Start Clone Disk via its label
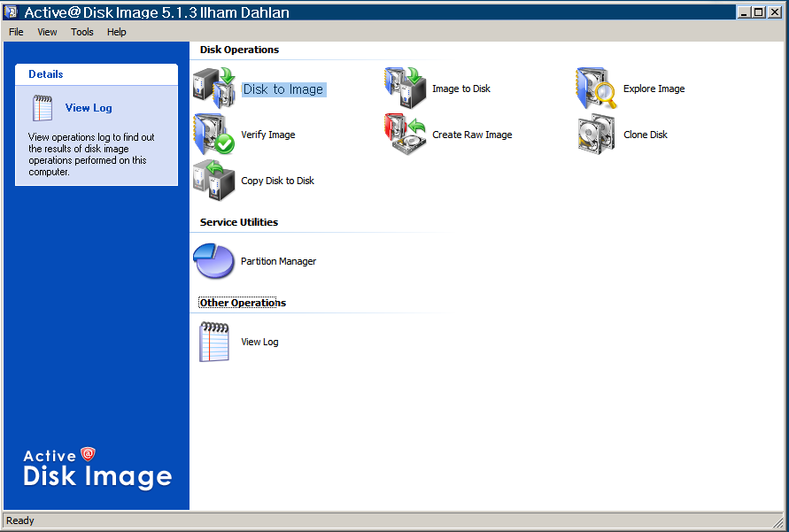Screen dimensions: 789x532 tap(645, 135)
